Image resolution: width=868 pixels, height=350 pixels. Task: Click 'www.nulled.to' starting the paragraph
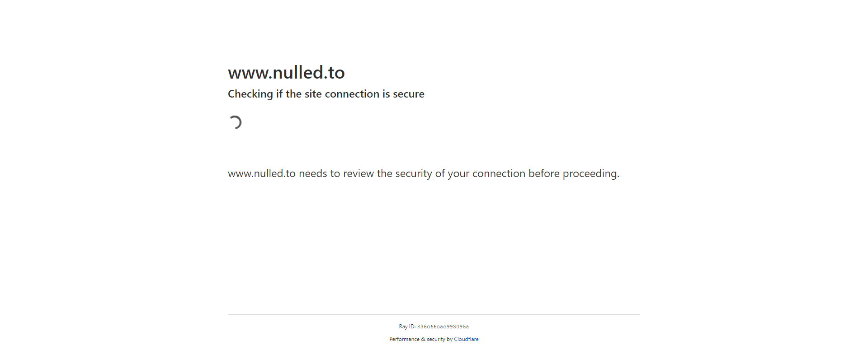click(262, 173)
